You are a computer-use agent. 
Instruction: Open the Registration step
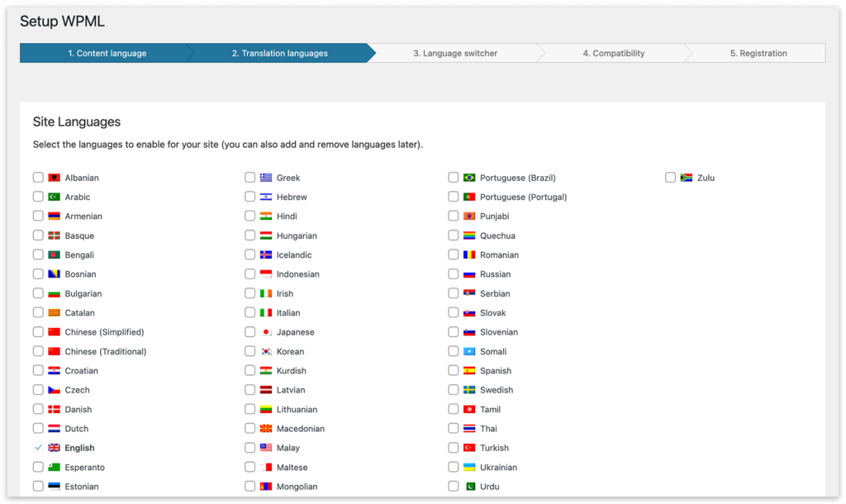pyautogui.click(x=758, y=53)
